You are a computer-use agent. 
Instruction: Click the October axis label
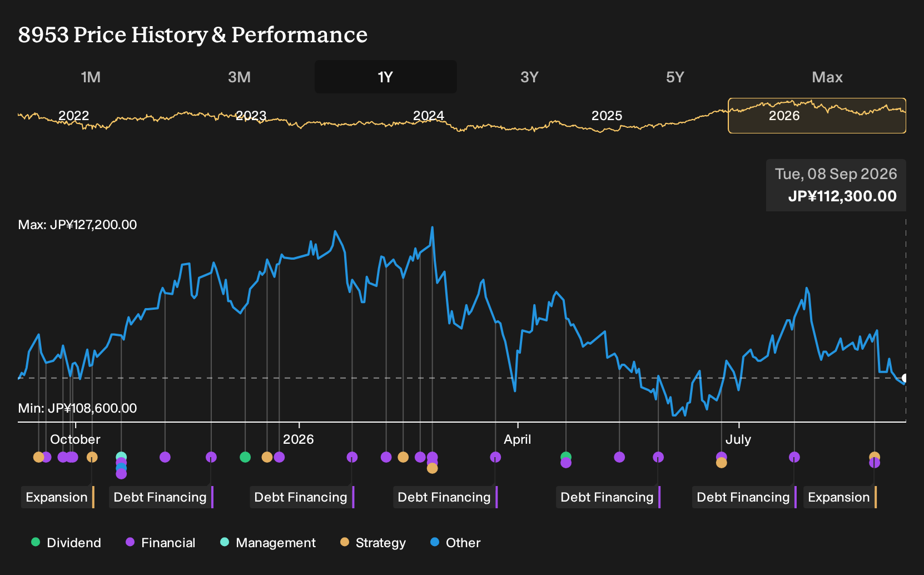pyautogui.click(x=75, y=439)
